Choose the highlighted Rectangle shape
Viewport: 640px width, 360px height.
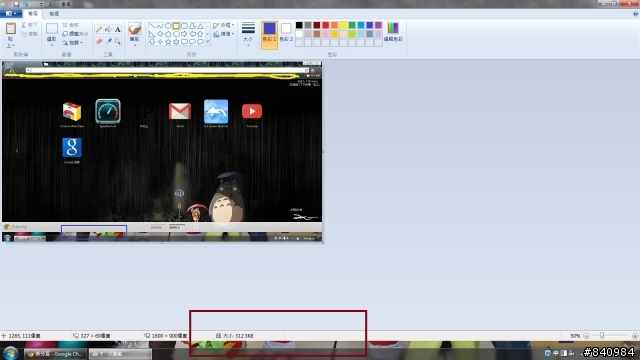point(176,26)
